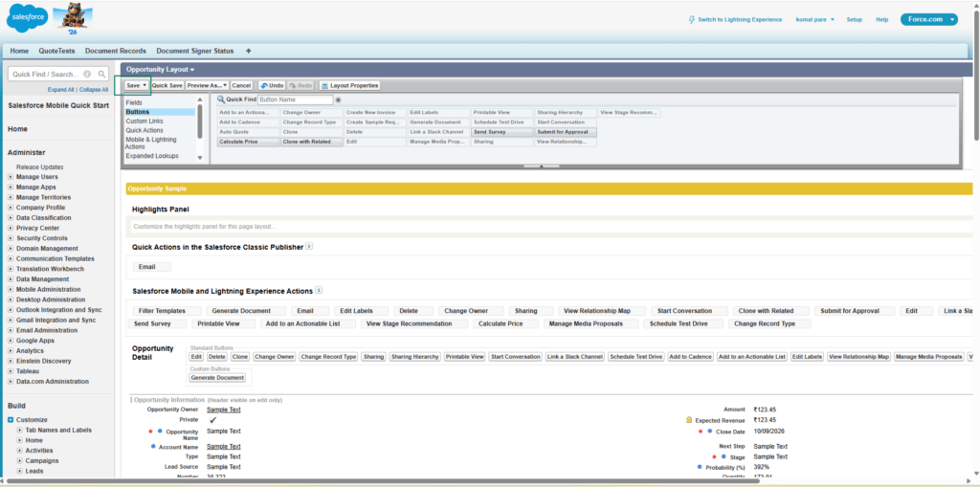The height and width of the screenshot is (487, 980).
Task: Select Custom Links palette category
Action: 145,121
